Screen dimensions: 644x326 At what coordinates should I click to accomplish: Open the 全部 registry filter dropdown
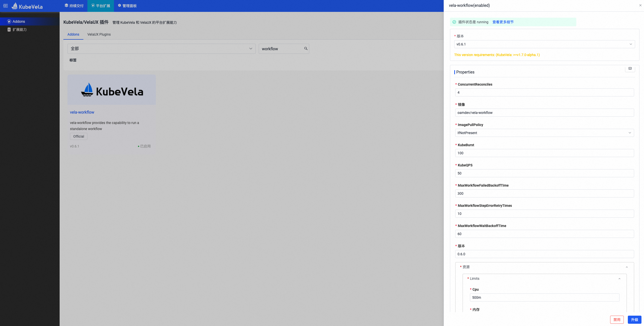pos(161,48)
